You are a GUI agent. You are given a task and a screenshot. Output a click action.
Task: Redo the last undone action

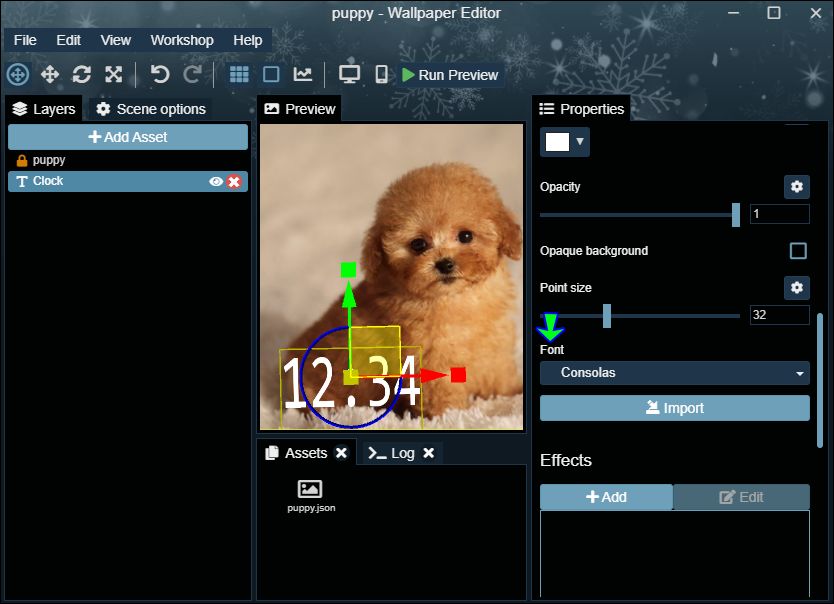[x=192, y=74]
